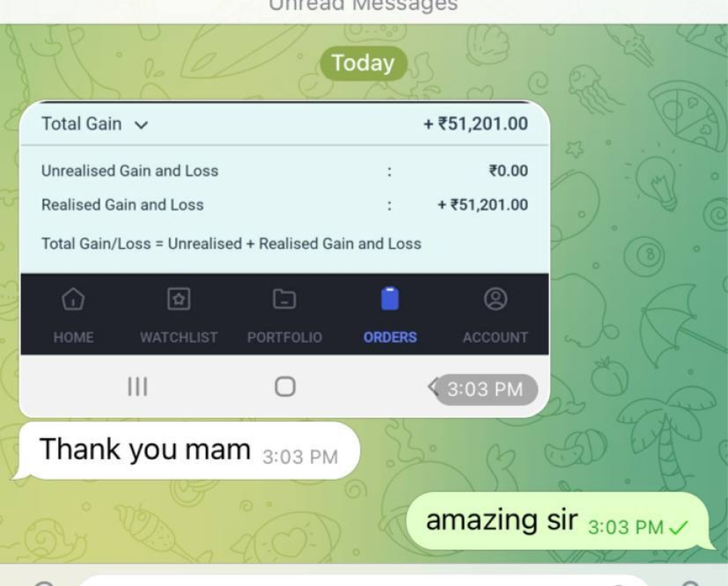Tap the blue Orders clipboard icon

[x=390, y=299]
